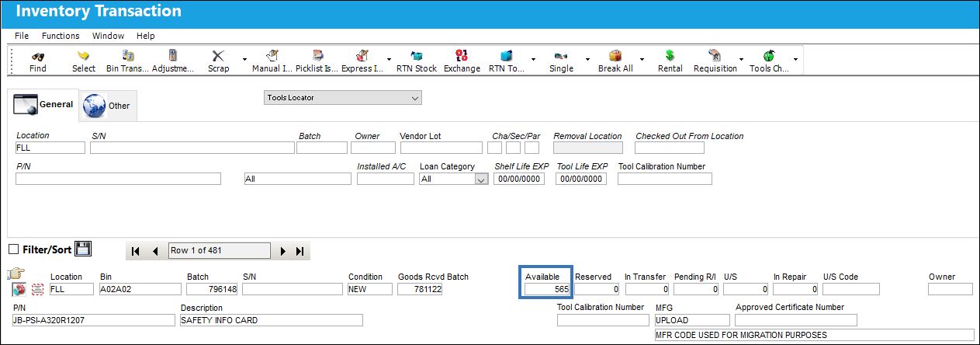Screen dimensions: 980x345
Task: Click the Approved Certificate Number field
Action: [796, 320]
